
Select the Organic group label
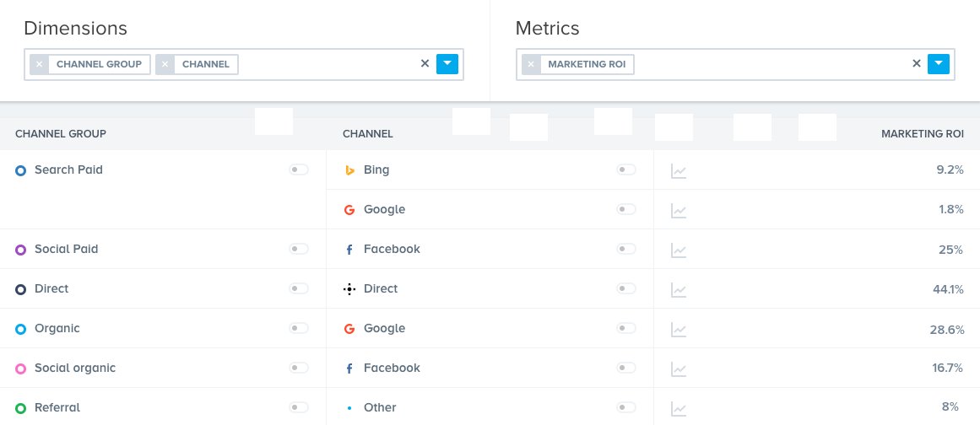[x=57, y=328]
